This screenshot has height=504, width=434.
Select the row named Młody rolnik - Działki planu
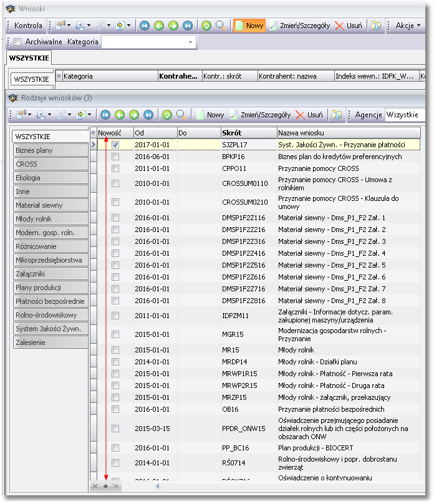pyautogui.click(x=256, y=362)
